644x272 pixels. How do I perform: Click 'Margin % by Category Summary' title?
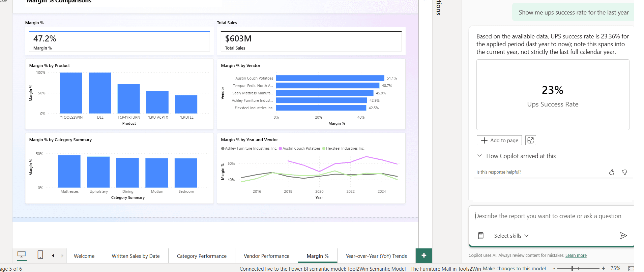60,140
